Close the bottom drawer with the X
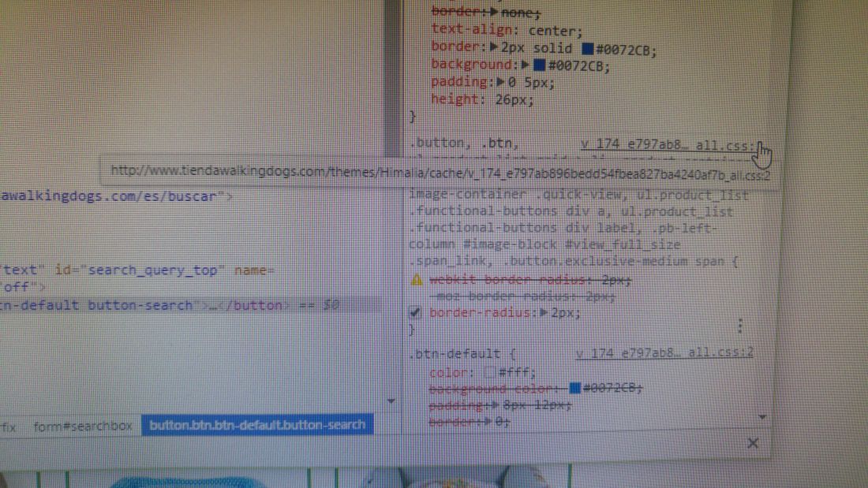 pos(752,442)
